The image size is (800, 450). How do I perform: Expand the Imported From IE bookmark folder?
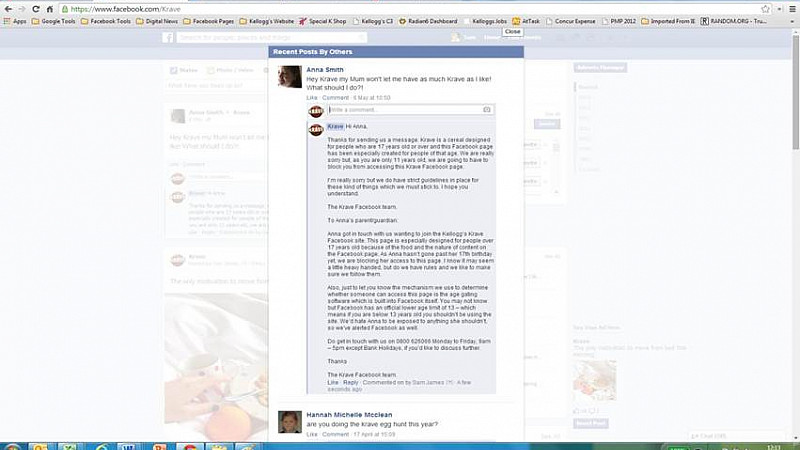[668, 21]
